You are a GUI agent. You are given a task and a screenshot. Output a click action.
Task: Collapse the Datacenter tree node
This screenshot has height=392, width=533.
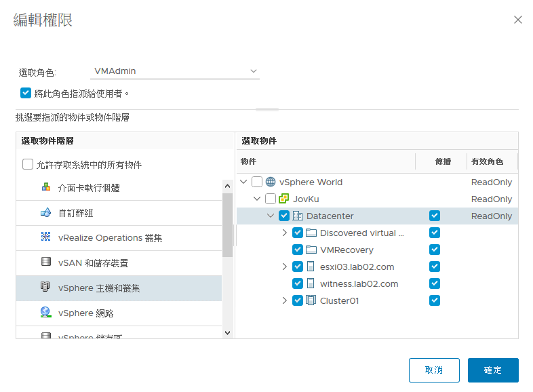coord(271,215)
